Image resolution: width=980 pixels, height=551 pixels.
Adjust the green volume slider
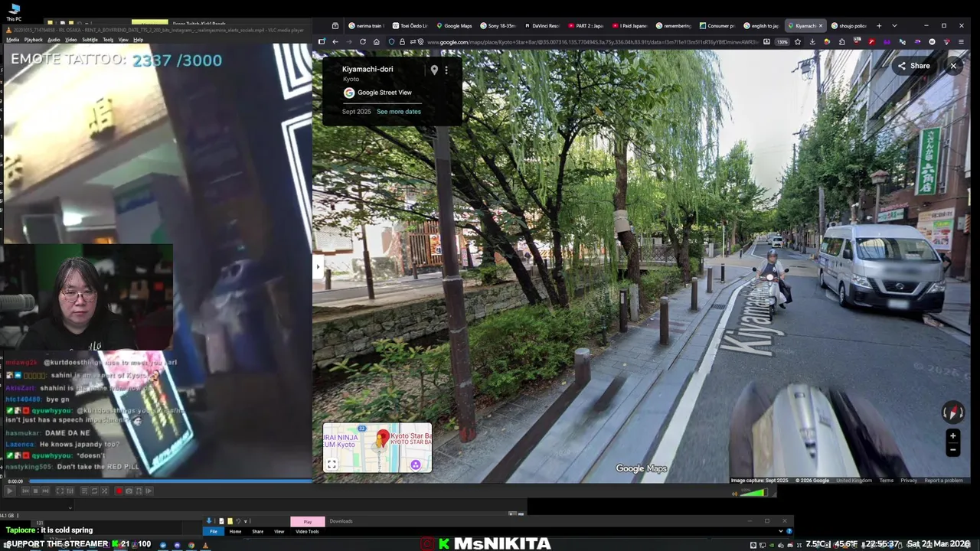click(x=753, y=493)
